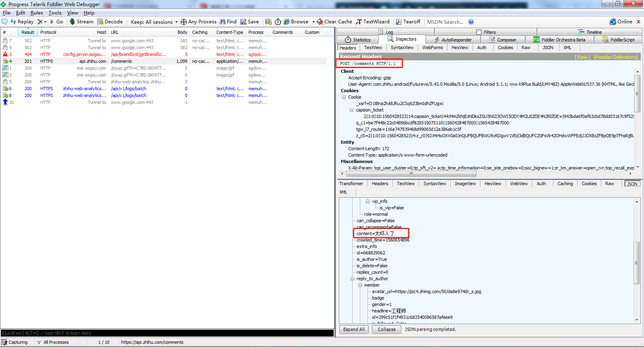The width and height of the screenshot is (644, 347).
Task: Click the MSDN Search field
Action: [x=445, y=22]
